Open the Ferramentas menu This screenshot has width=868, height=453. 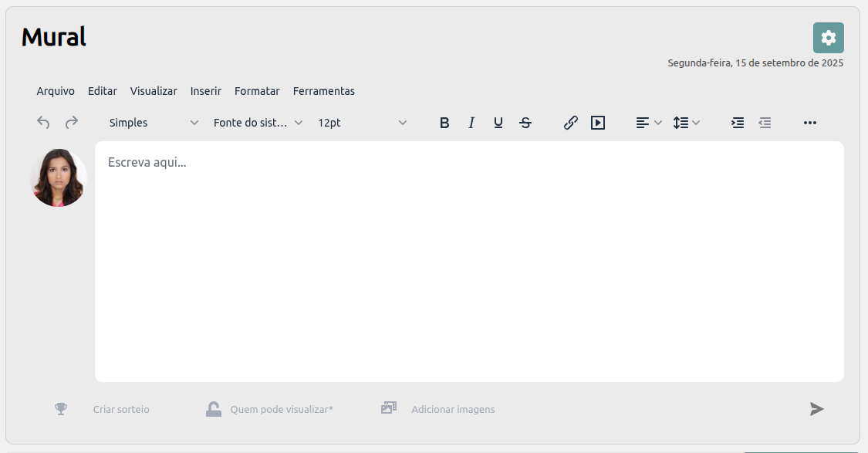(x=324, y=91)
